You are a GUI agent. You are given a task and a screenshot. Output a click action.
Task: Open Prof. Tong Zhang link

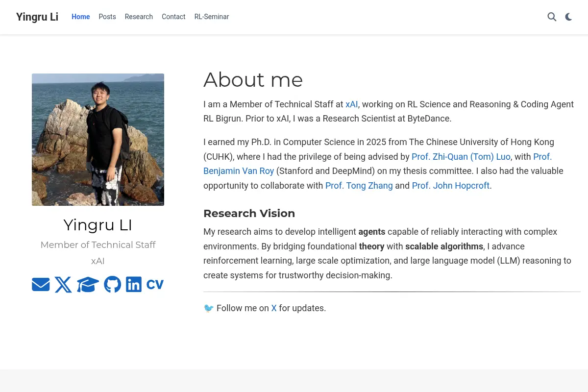pyautogui.click(x=359, y=186)
